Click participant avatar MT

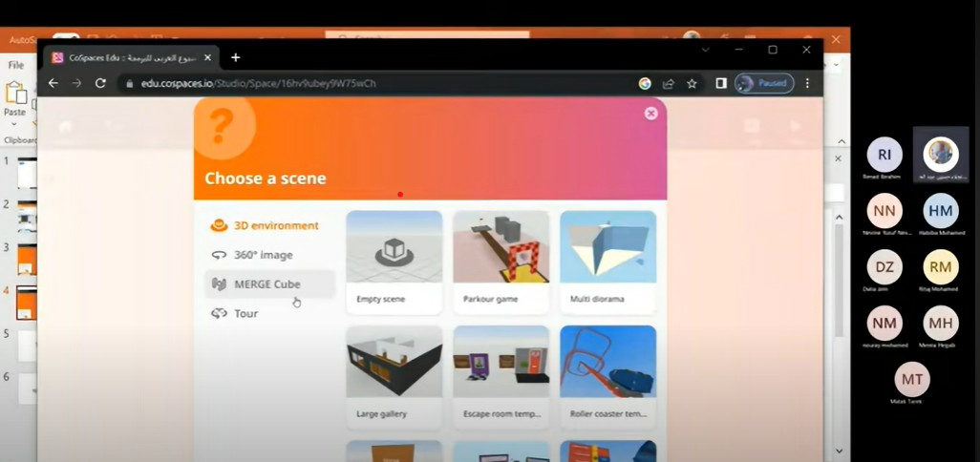(912, 379)
